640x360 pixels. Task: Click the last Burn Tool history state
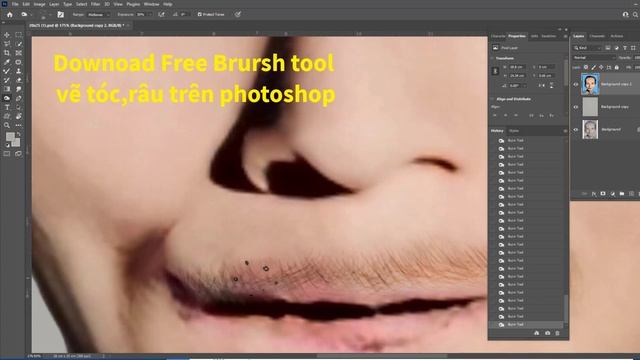pos(527,324)
